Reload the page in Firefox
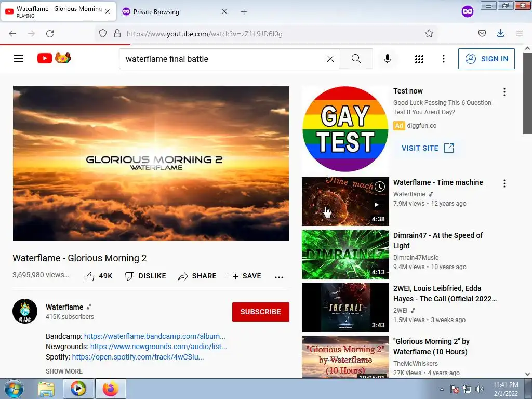This screenshot has width=532, height=399. [50, 34]
